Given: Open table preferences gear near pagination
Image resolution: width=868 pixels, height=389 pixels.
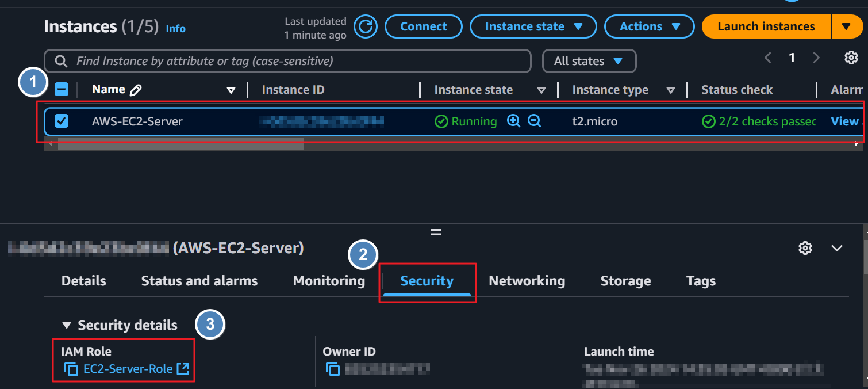Looking at the screenshot, I should pyautogui.click(x=851, y=58).
